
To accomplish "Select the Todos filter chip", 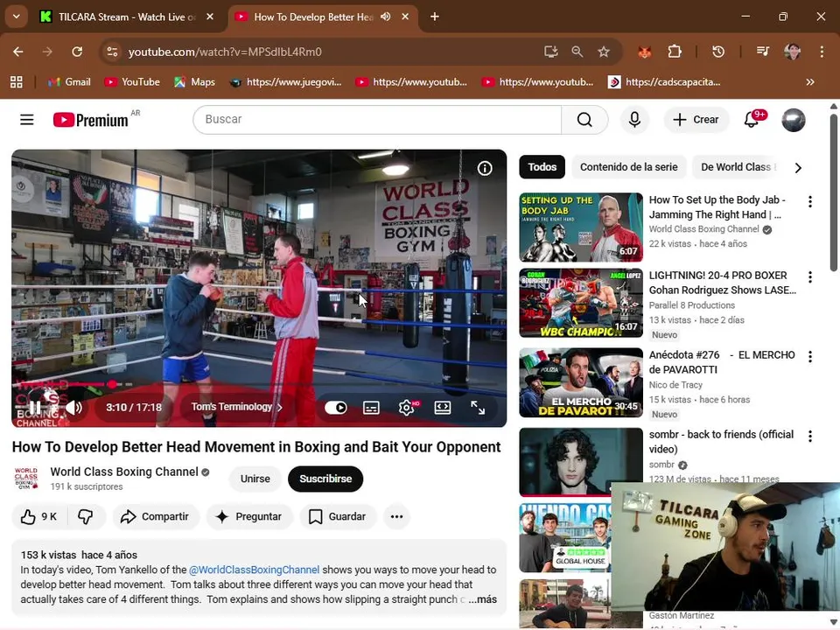I will click(542, 167).
